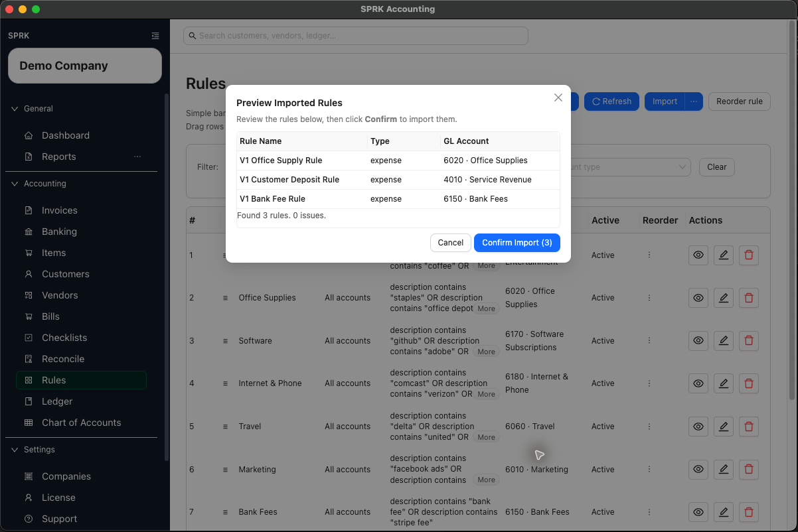View the Travel rule
798x532 pixels.
698,427
